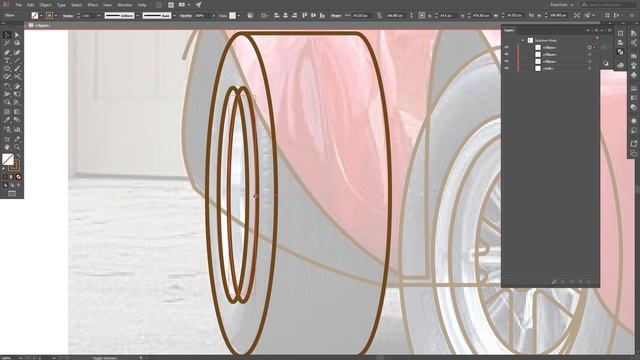Screen dimensions: 640x360
Task: Open the Help menu
Action: [142, 5]
